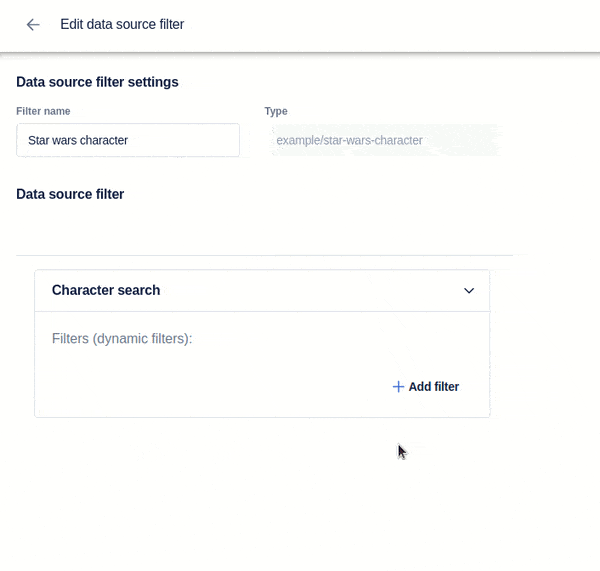Click the 'Type' label
600x571 pixels.
click(276, 111)
